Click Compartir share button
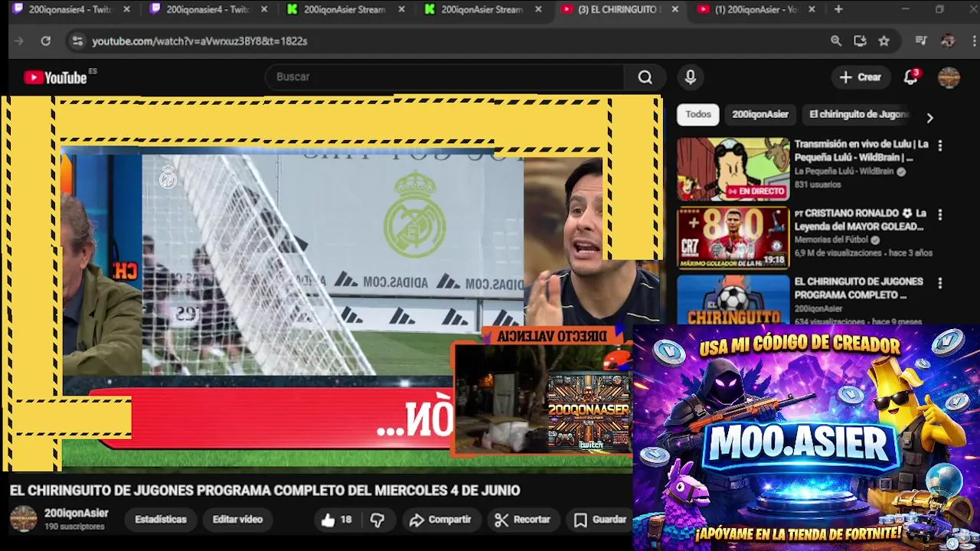The width and height of the screenshot is (980, 551). pos(440,520)
